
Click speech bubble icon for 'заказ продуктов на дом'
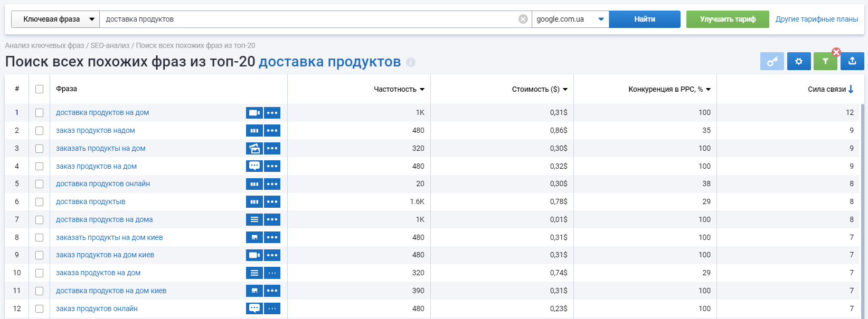pyautogui.click(x=254, y=166)
